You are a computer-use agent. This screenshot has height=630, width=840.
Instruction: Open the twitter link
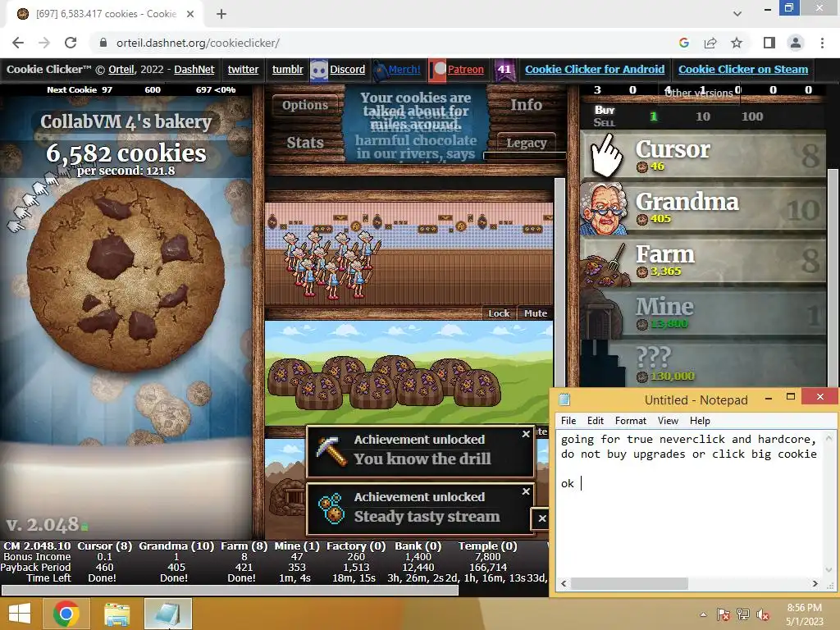(x=243, y=70)
